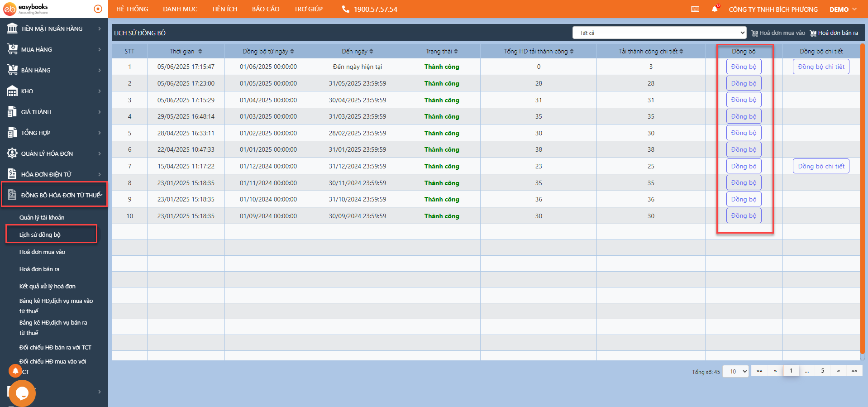
Task: Click Đồng bộ button for row 5
Action: coord(744,133)
